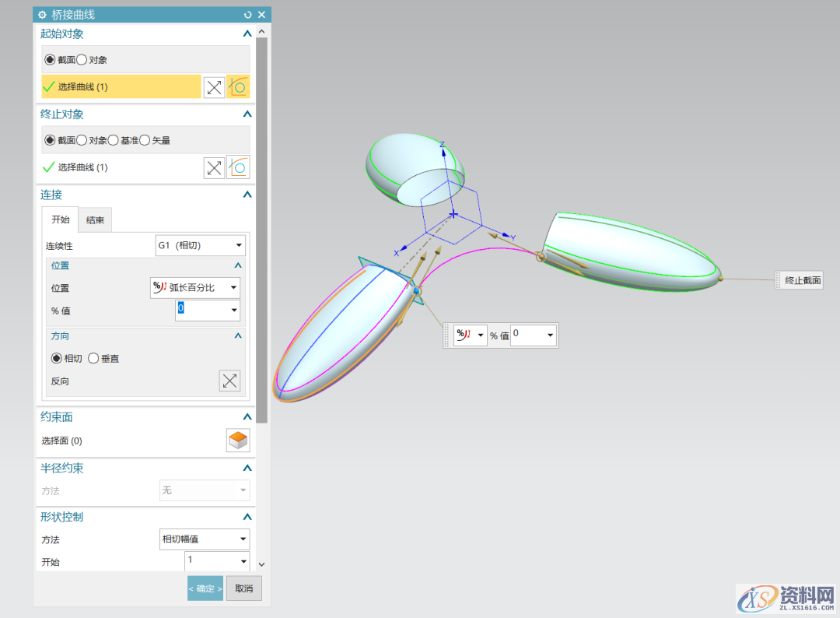
Task: Open the 方法 相切幅值 dropdown
Action: [x=205, y=539]
